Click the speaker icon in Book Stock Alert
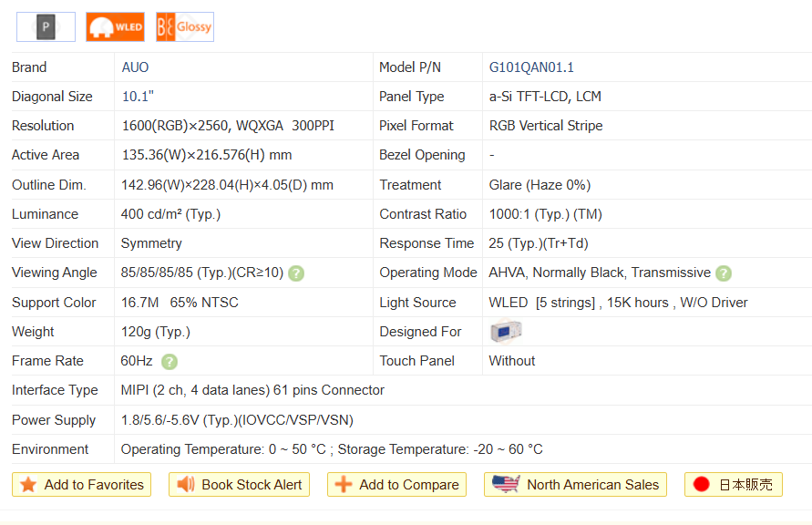Screen dimensions: 812x525 coord(186,485)
